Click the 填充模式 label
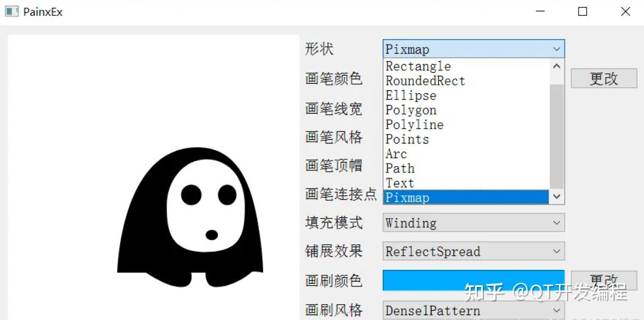Image resolution: width=644 pixels, height=320 pixels. pyautogui.click(x=333, y=223)
